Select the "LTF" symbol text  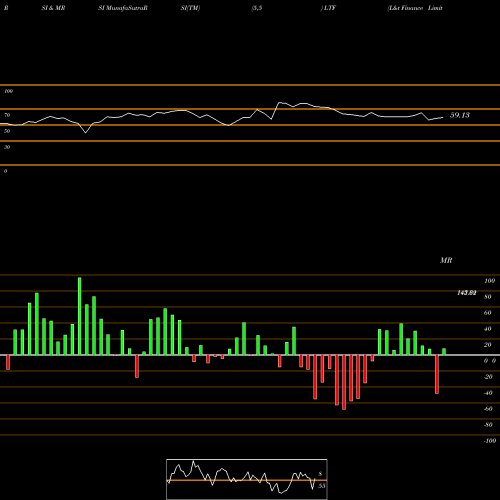pos(329,8)
